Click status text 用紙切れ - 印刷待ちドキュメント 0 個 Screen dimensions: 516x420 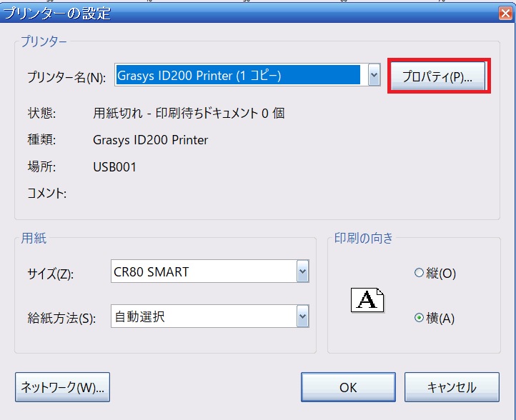pyautogui.click(x=189, y=113)
